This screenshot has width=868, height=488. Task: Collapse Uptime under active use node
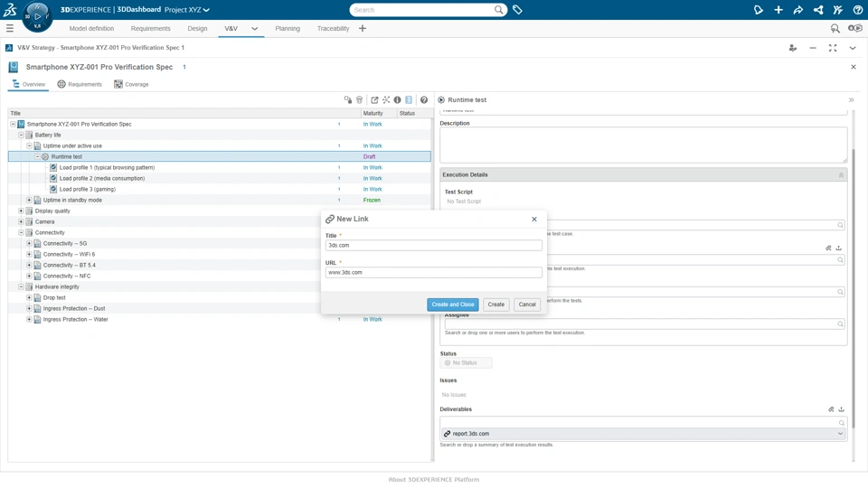click(x=29, y=145)
